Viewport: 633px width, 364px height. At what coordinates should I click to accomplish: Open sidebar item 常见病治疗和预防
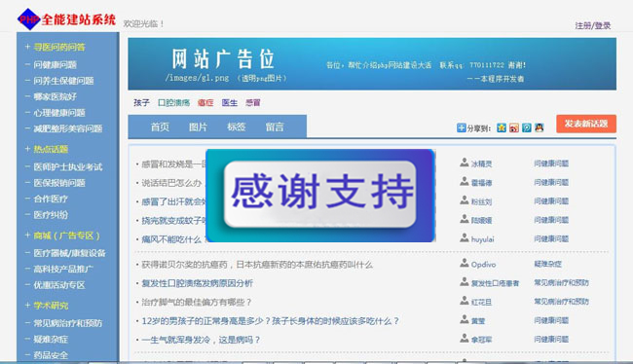(68, 323)
